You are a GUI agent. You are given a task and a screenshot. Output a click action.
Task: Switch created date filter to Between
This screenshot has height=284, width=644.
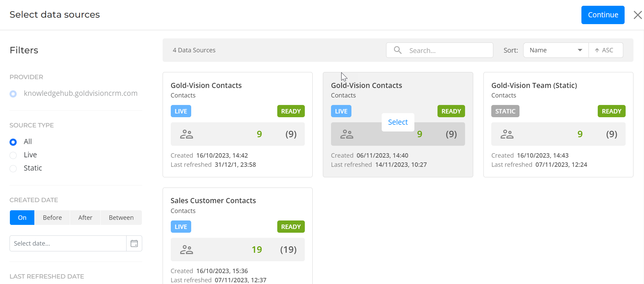(121, 218)
